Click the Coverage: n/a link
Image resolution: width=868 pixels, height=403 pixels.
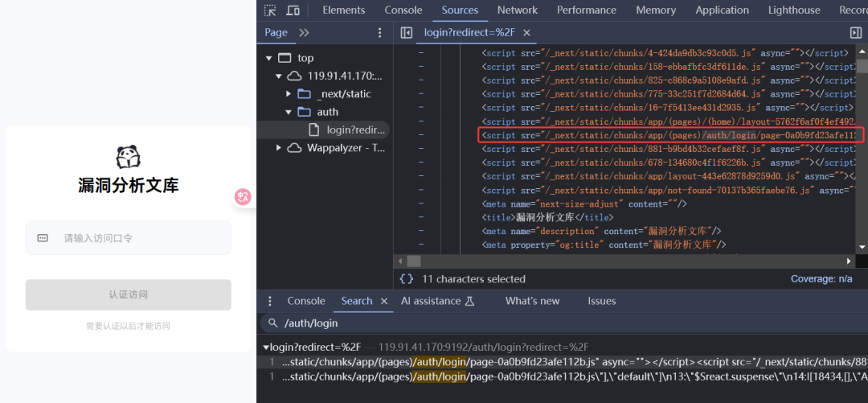tap(821, 279)
